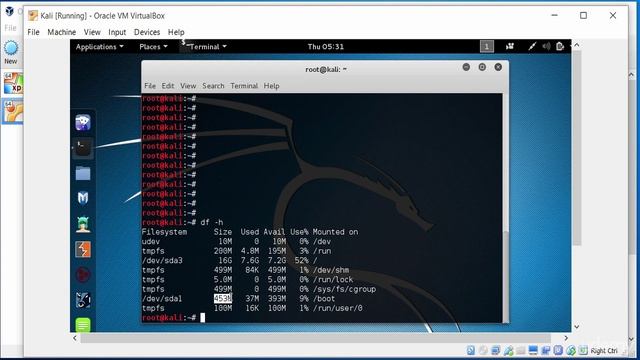Click the optical drive indicator in VirtualBox status bar

pyautogui.click(x=483, y=350)
